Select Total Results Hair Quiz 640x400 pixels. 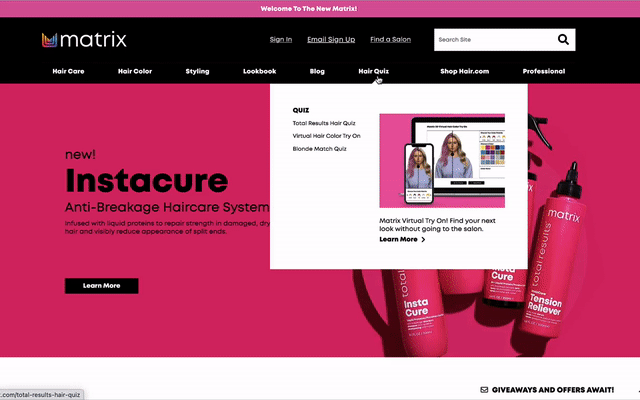324,123
